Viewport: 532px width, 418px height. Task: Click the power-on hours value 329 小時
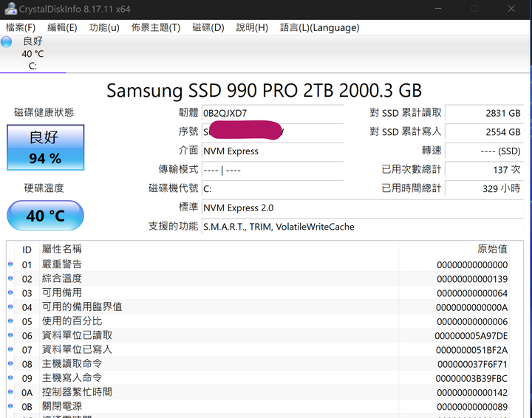(484, 188)
